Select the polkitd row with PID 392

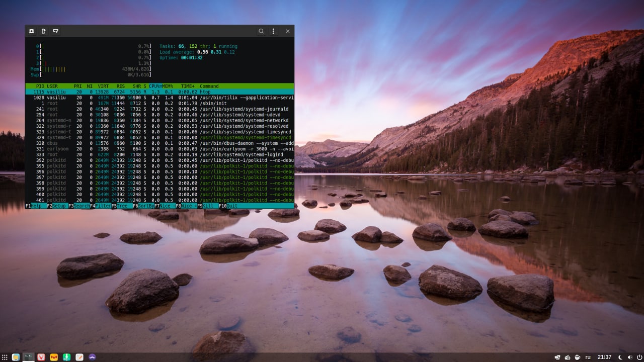[x=159, y=160]
